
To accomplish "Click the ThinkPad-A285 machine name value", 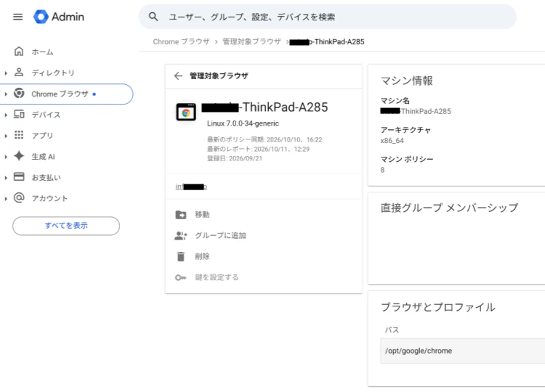I will [416, 111].
